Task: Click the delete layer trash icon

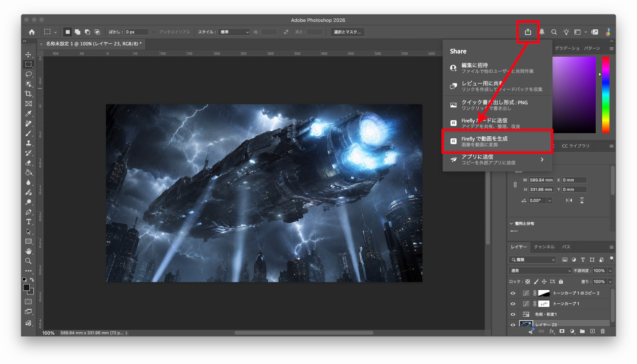Action: (603, 331)
